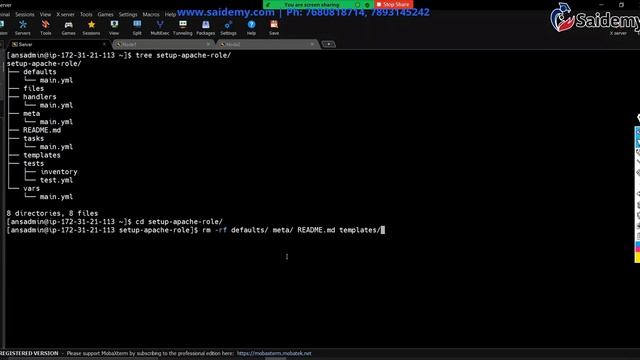Open the Settings menu in menu bar
Image resolution: width=640 pixels, height=360 pixels.
click(128, 14)
